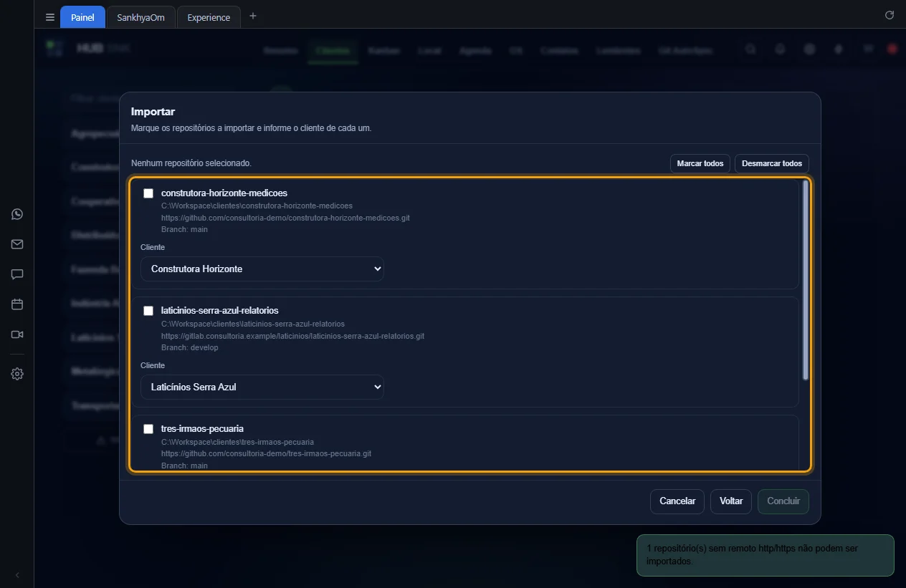Click the construtora-horizonte-medicoes.git GitHub URL
The height and width of the screenshot is (588, 906).
pyautogui.click(x=285, y=218)
